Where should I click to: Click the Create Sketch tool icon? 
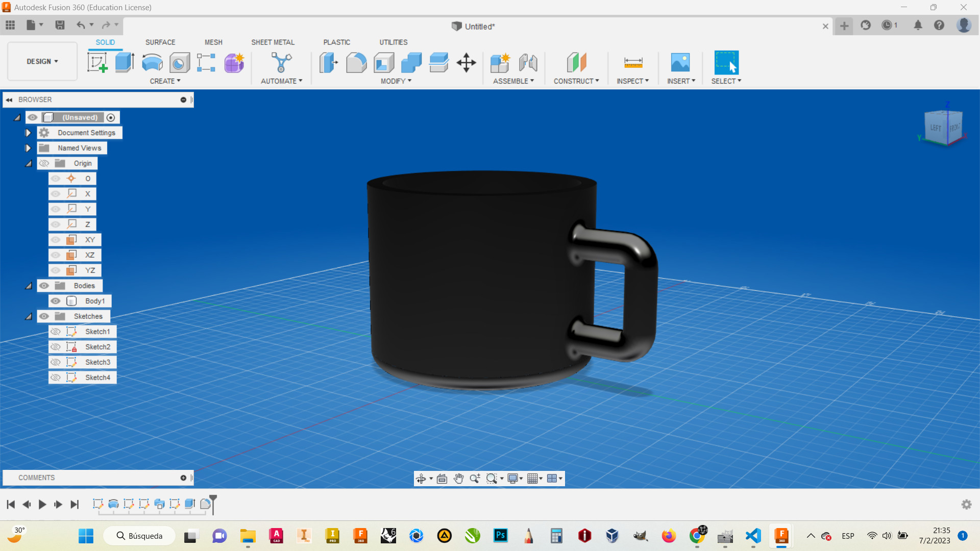pos(97,63)
